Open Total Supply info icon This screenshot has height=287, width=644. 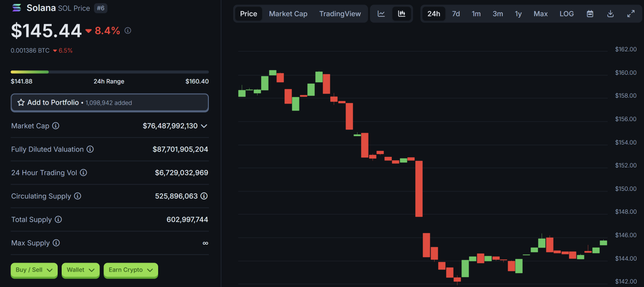click(x=58, y=220)
